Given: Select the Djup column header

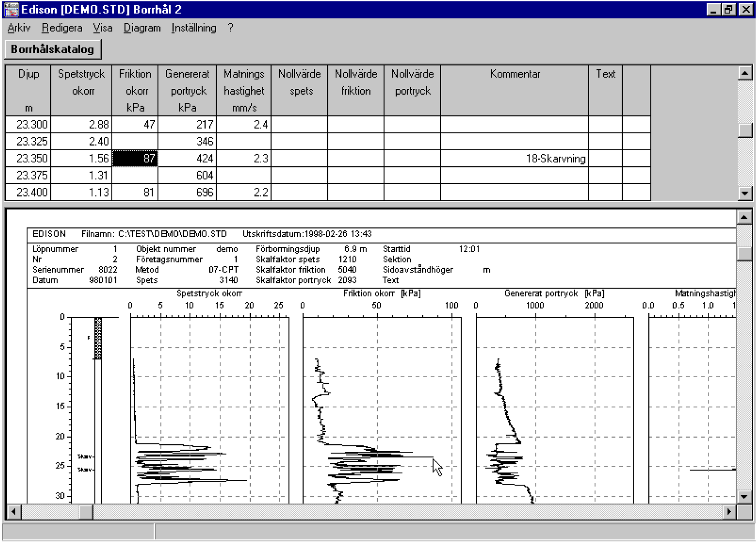Looking at the screenshot, I should 28,91.
